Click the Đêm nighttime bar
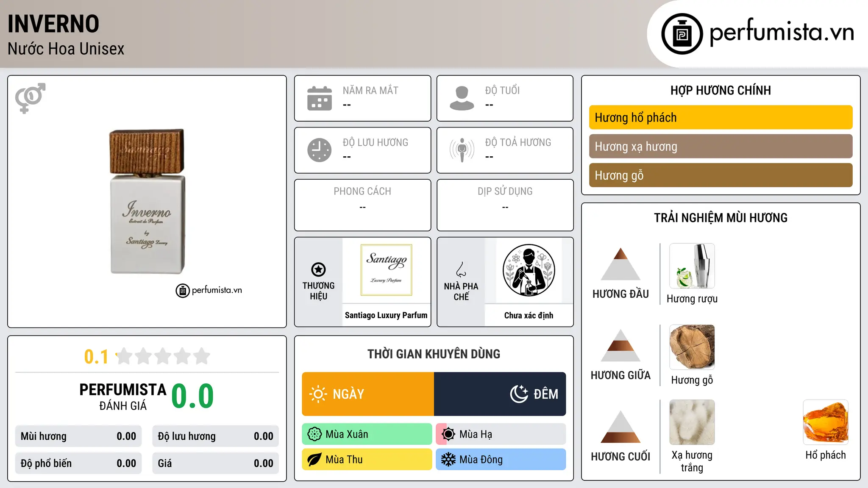The image size is (868, 488). pyautogui.click(x=500, y=394)
